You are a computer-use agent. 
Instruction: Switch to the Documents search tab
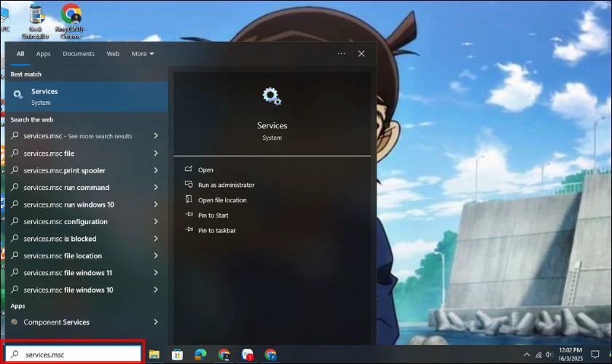coord(79,54)
